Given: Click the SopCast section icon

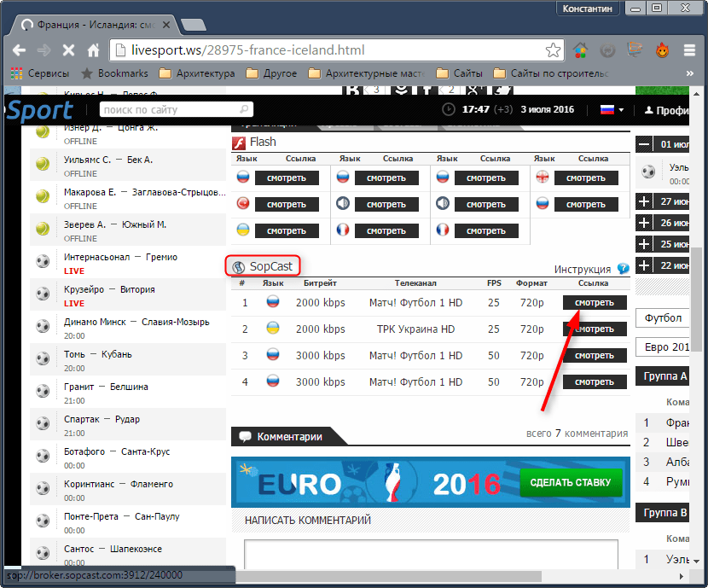Looking at the screenshot, I should (238, 267).
